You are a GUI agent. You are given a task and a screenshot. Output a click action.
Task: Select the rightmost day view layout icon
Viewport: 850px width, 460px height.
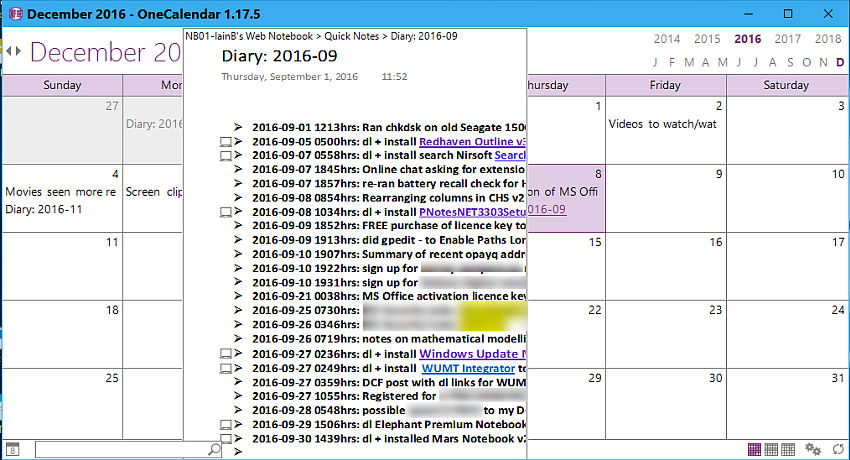[788, 450]
